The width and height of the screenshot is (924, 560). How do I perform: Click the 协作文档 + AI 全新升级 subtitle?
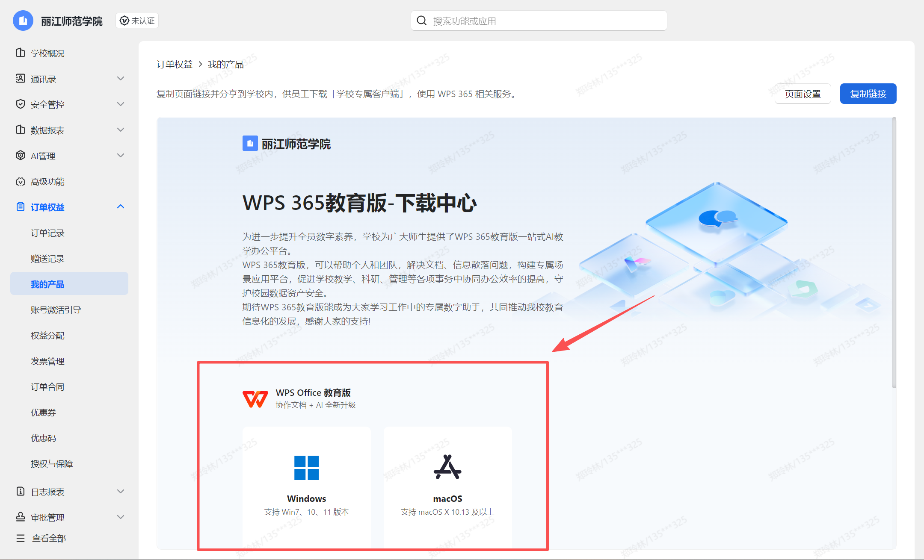tap(316, 405)
